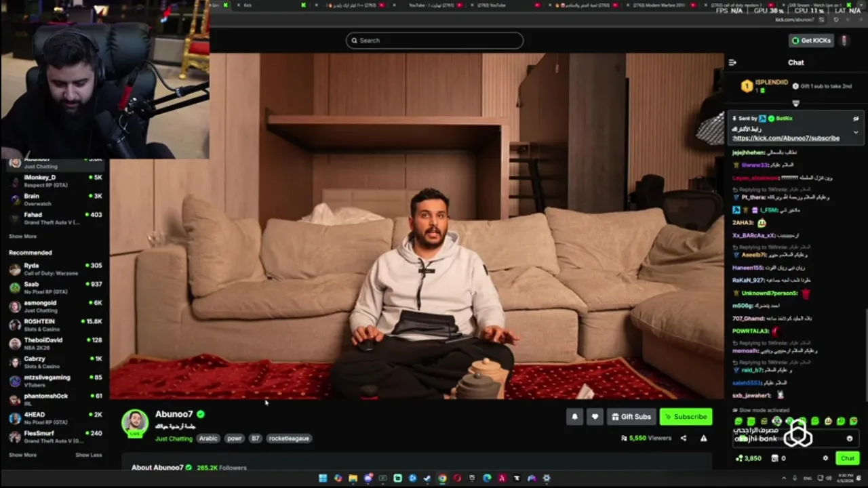Click username POWRTALA3 in chat

tap(750, 331)
